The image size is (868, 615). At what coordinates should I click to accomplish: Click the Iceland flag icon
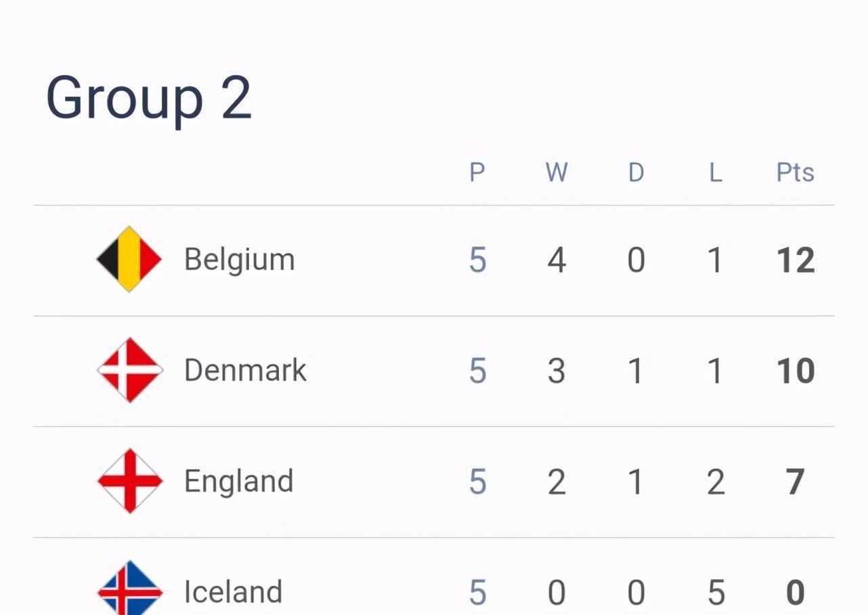[x=129, y=587]
